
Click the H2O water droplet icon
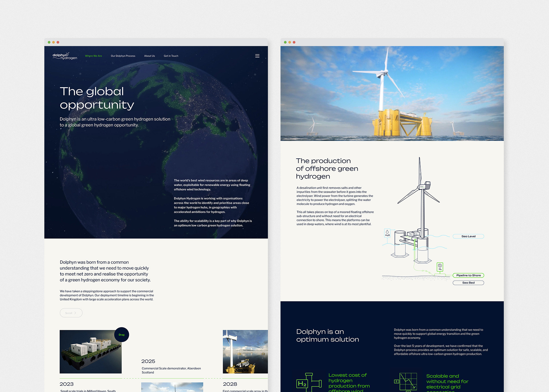[387, 233]
